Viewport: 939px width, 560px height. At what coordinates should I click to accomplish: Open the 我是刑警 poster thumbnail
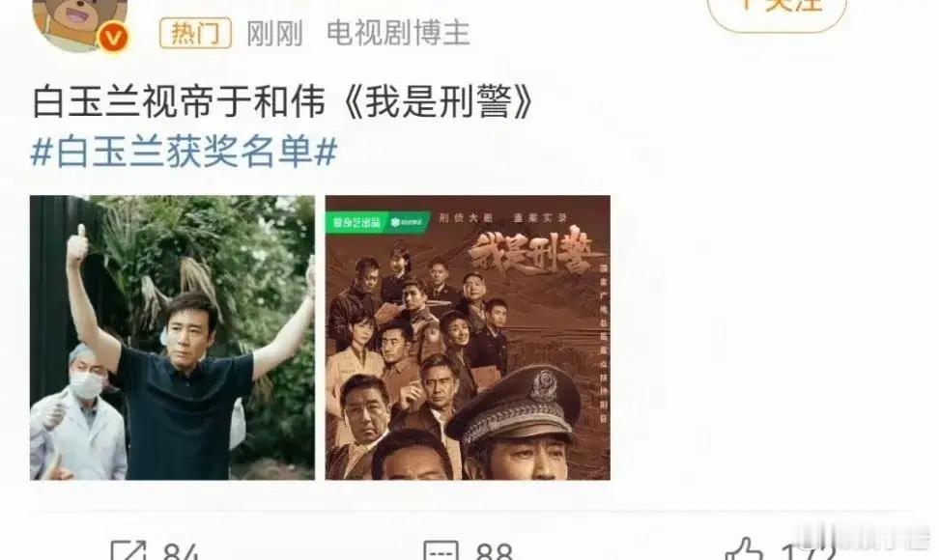pyautogui.click(x=468, y=337)
